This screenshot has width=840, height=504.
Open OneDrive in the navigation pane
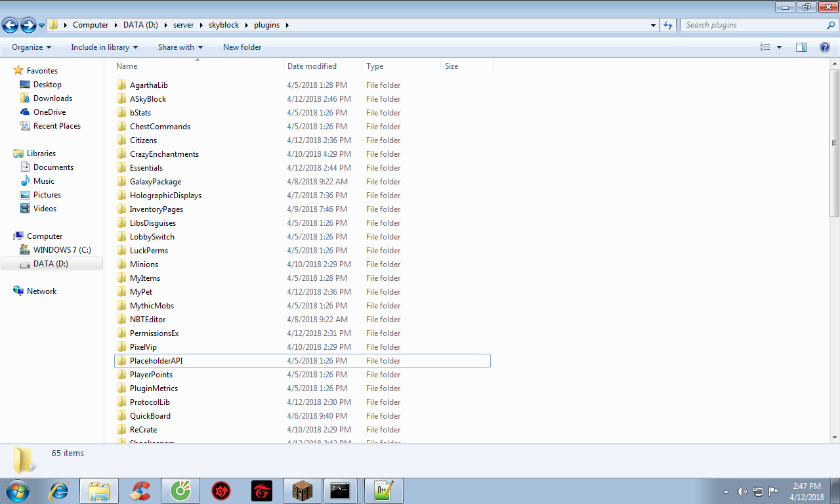pyautogui.click(x=49, y=112)
